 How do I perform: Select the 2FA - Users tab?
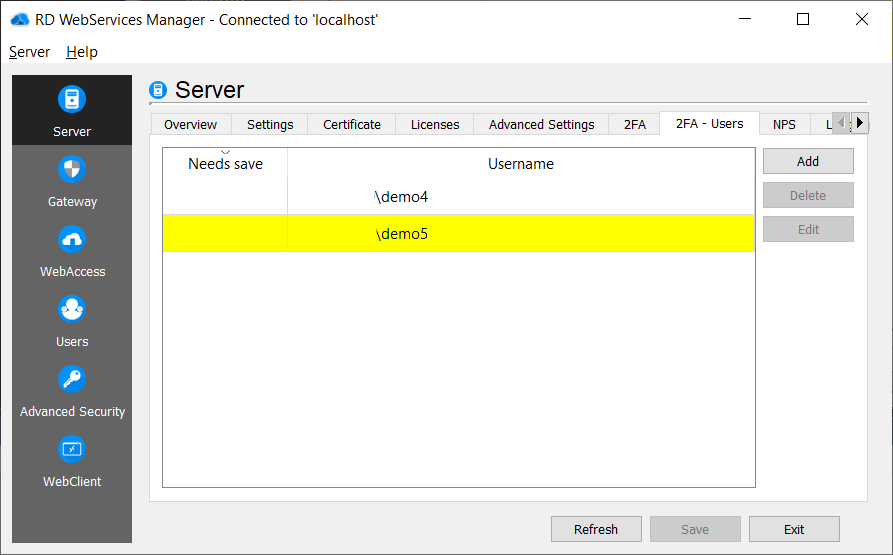coord(710,124)
